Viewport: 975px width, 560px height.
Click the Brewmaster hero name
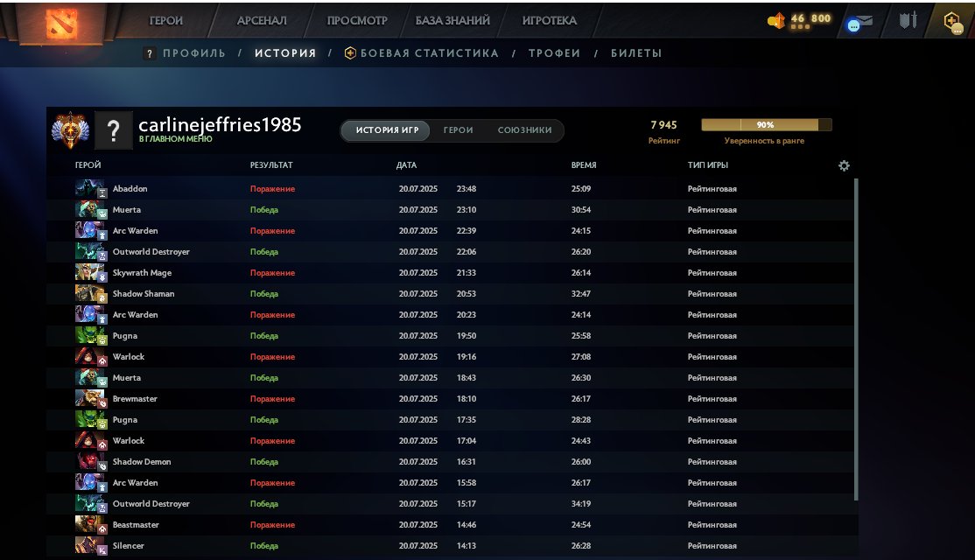point(135,399)
